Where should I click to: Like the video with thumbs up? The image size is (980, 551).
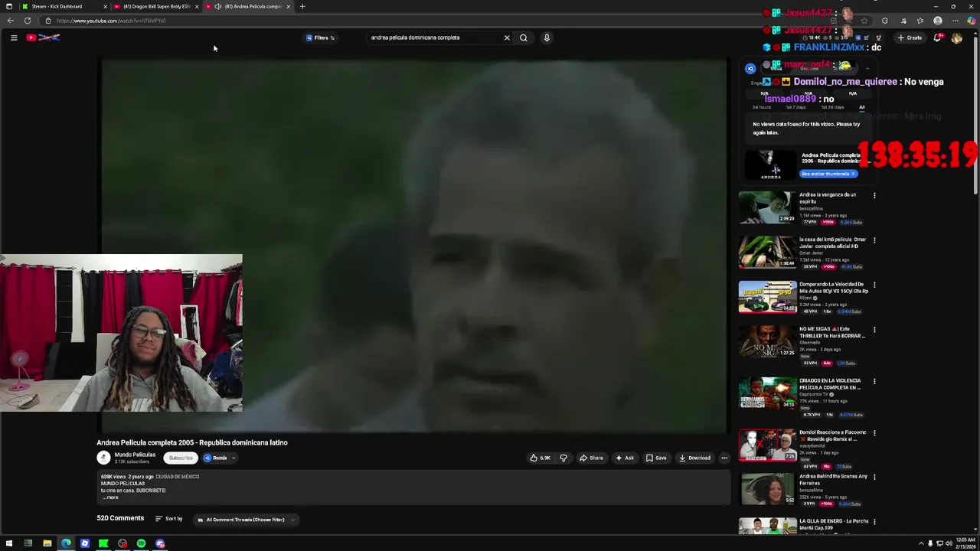540,458
